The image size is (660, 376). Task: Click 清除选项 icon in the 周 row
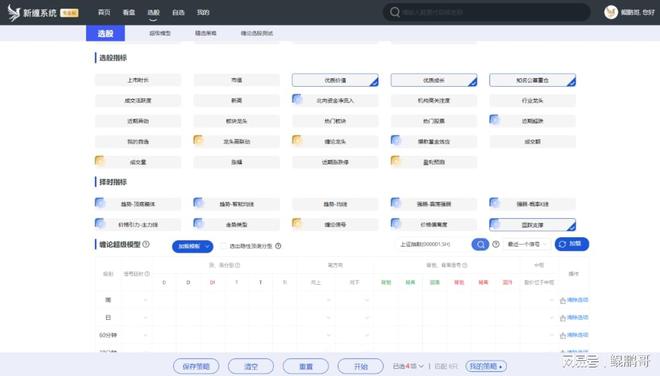[x=563, y=300]
